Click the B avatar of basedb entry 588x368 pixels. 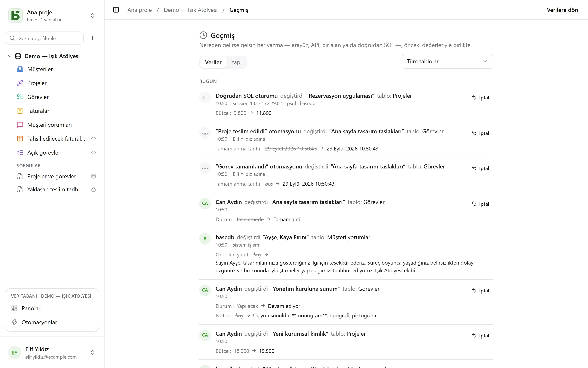tap(205, 239)
